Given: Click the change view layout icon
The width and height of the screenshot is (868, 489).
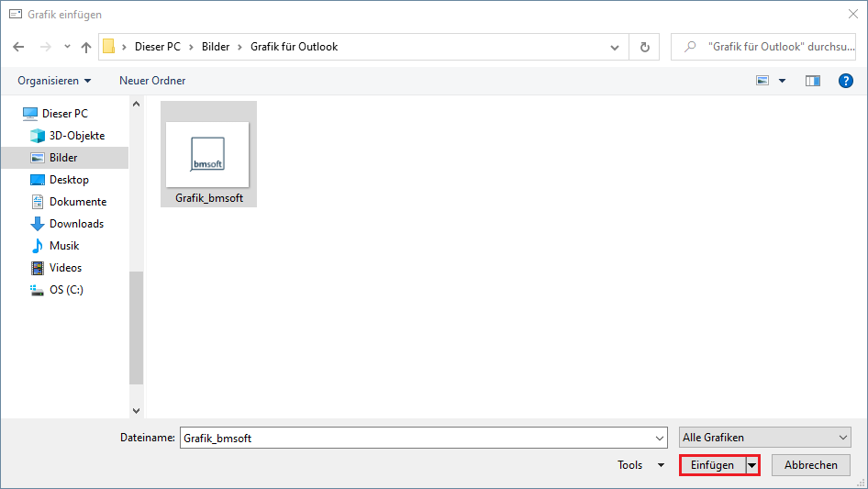Looking at the screenshot, I should point(762,81).
